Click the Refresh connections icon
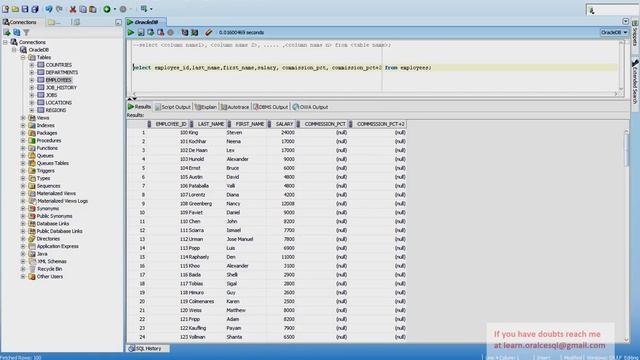 click(x=17, y=32)
